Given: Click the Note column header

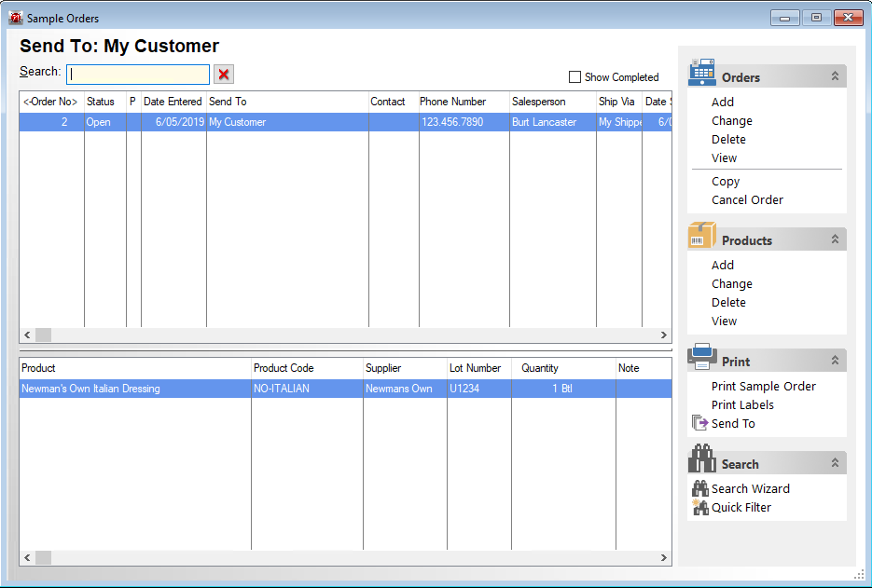Looking at the screenshot, I should [x=644, y=368].
